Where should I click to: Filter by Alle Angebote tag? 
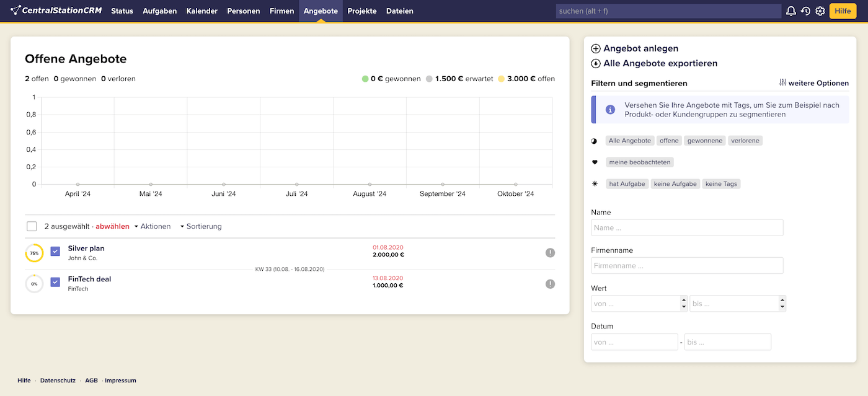pyautogui.click(x=630, y=141)
